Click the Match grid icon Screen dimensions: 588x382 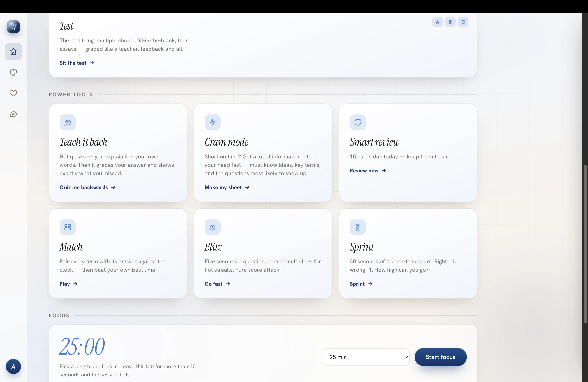[67, 227]
